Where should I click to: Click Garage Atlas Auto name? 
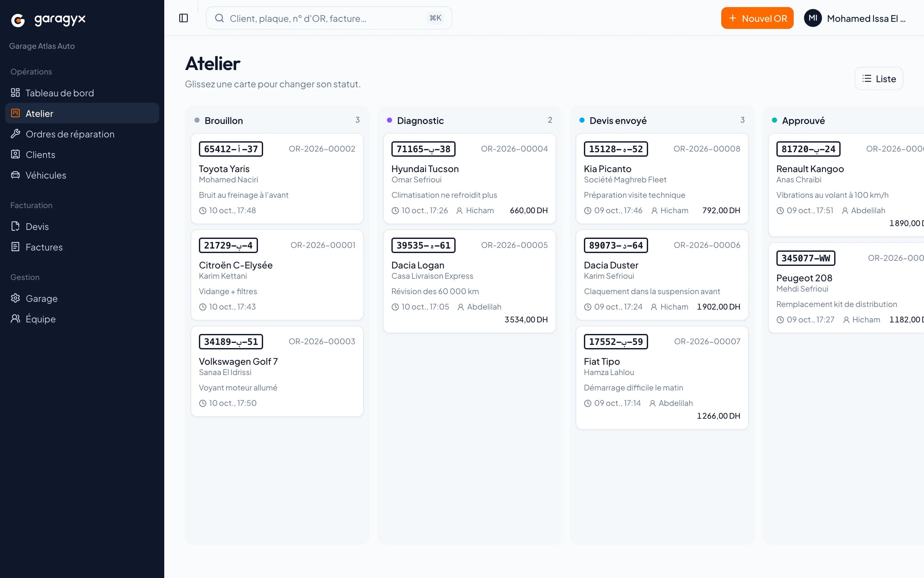coord(42,46)
